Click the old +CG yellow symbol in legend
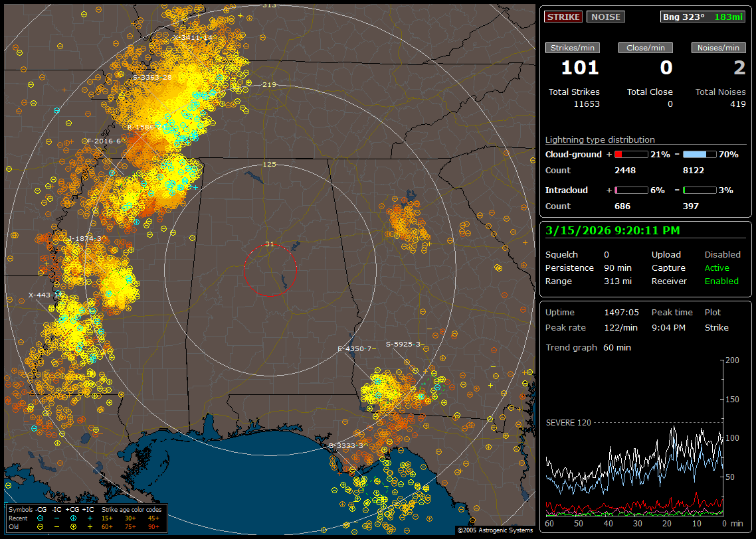Image resolution: width=756 pixels, height=539 pixels. click(72, 526)
